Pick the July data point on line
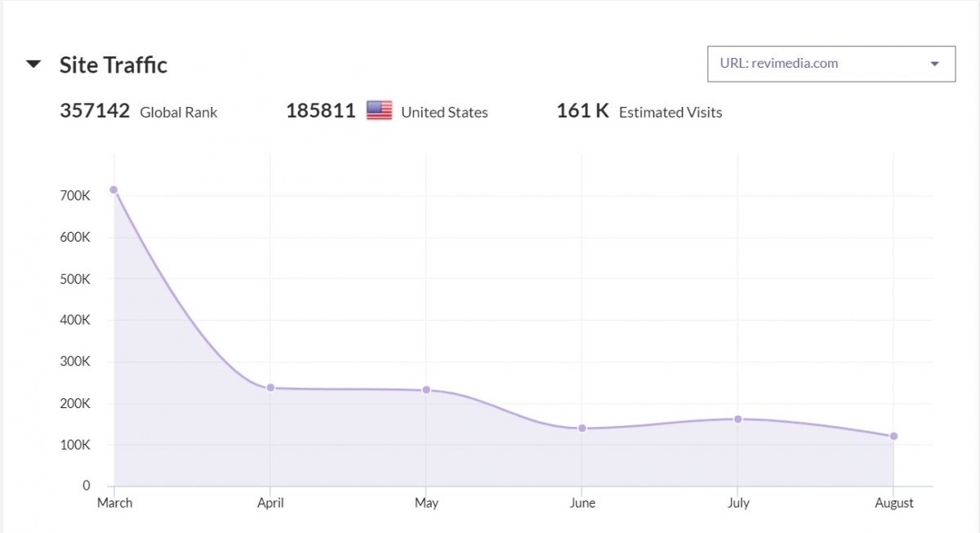This screenshot has width=980, height=533. coord(737,419)
